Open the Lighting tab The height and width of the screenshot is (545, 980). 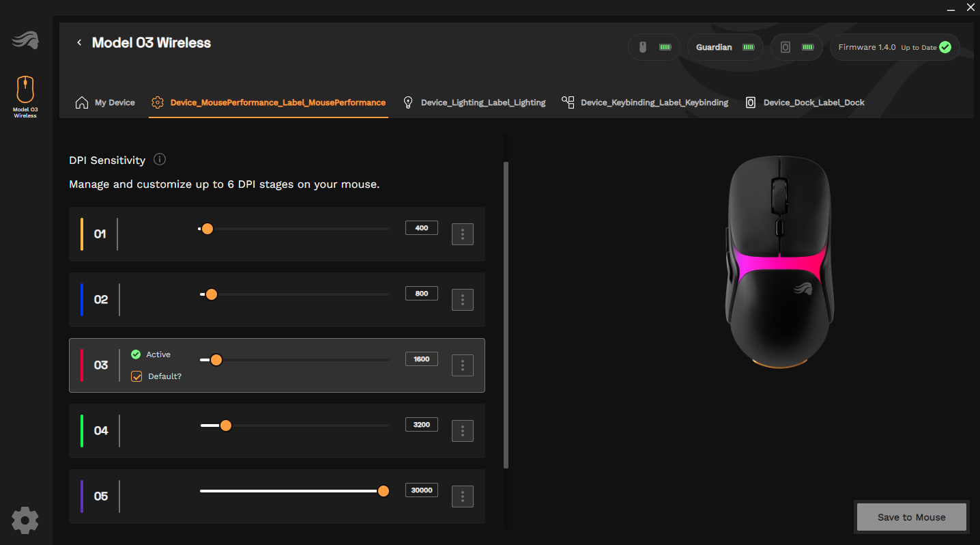[475, 102]
